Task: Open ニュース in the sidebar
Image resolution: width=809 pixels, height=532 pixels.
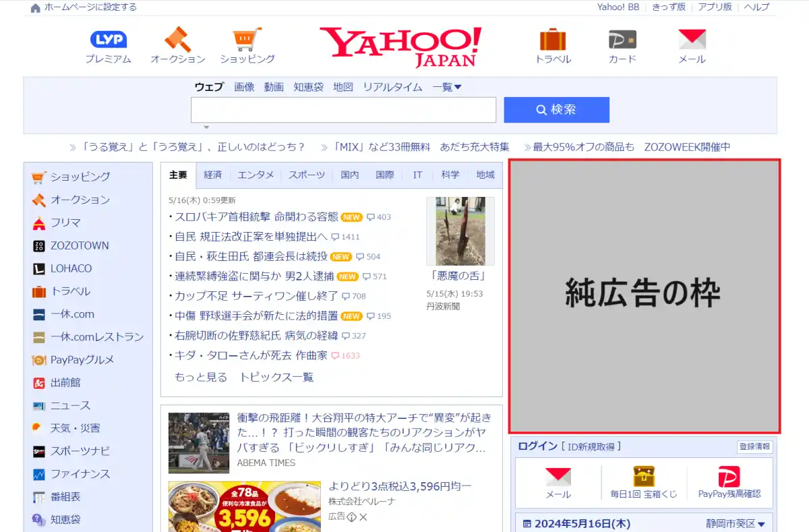Action: point(70,405)
